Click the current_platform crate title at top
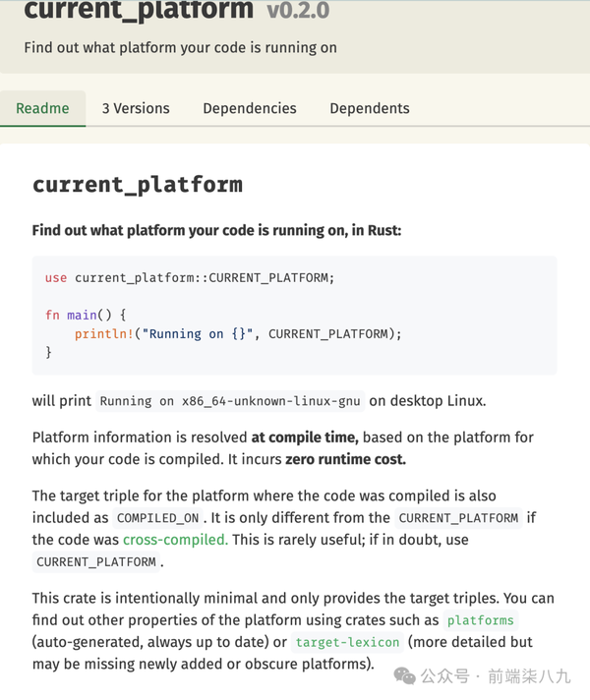This screenshot has height=700, width=590. point(139,12)
